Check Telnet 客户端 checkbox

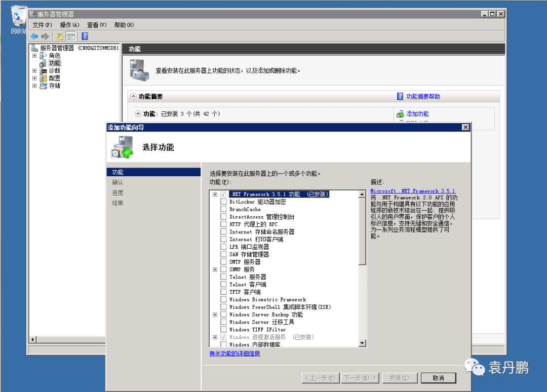(223, 284)
